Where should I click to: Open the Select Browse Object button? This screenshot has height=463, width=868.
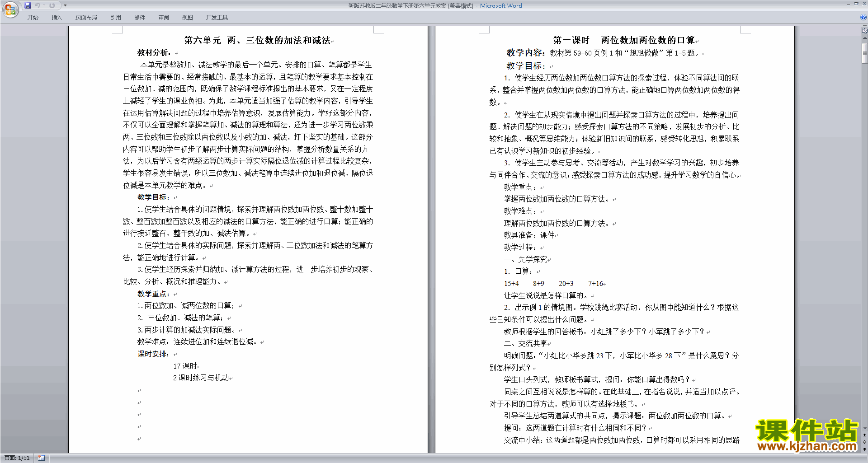(x=865, y=442)
